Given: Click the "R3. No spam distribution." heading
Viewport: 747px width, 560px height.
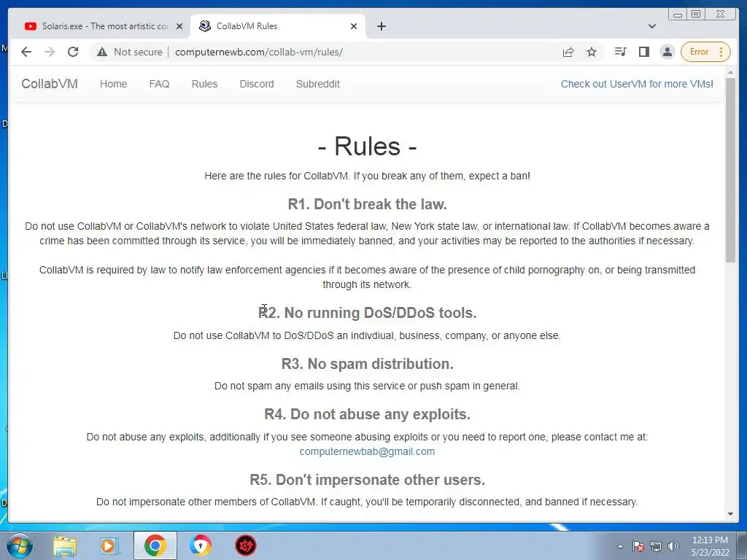Looking at the screenshot, I should pos(368,364).
